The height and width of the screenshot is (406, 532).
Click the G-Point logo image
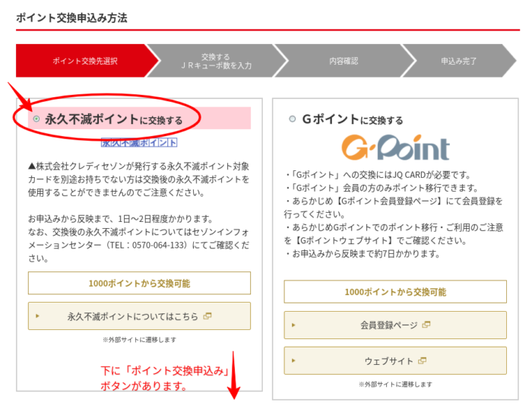click(395, 147)
